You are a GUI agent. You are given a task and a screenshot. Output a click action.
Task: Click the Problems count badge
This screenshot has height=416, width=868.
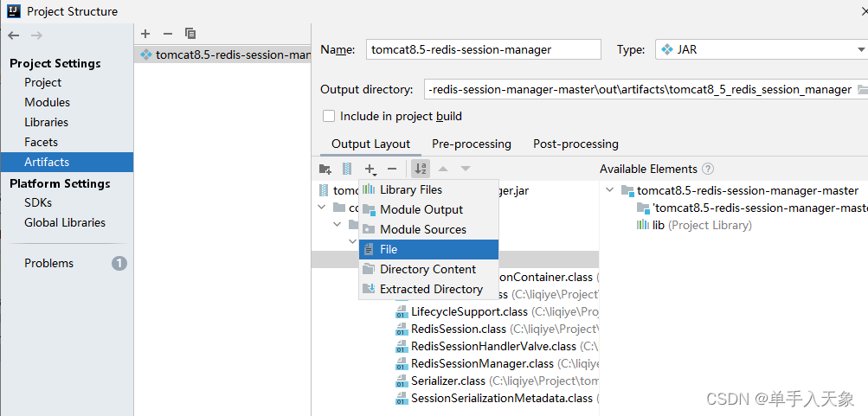coord(119,263)
